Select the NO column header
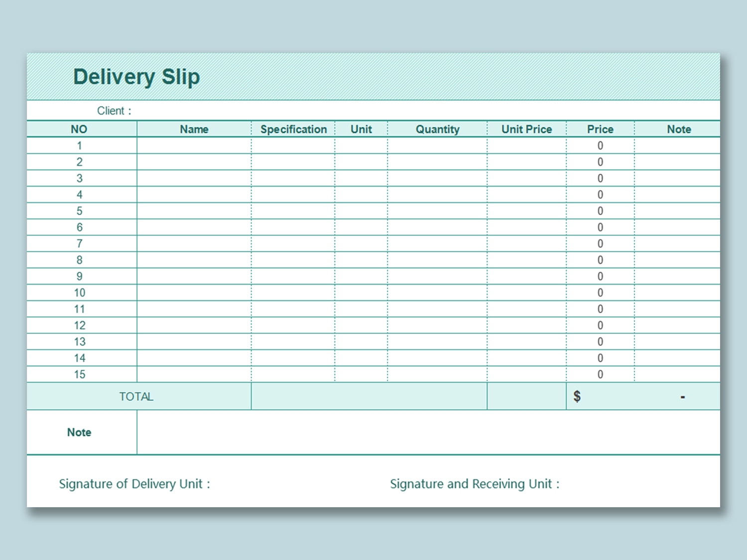The image size is (747, 560). coord(79,129)
